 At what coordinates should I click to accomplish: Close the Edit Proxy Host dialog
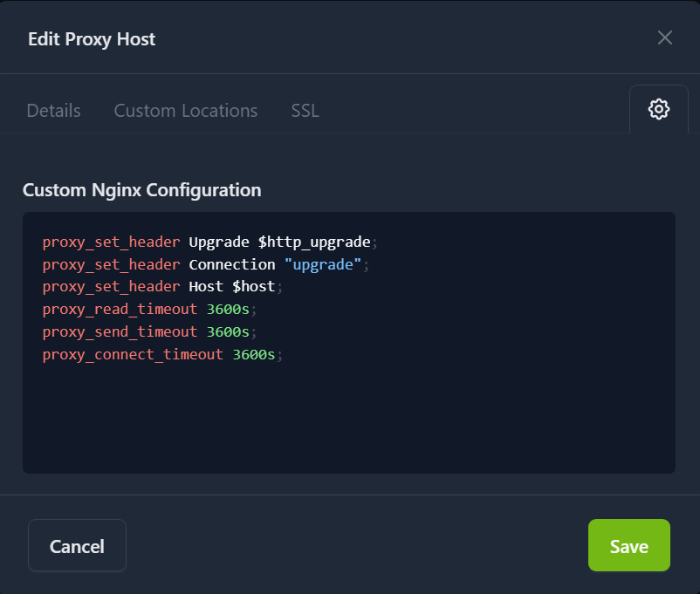point(664,38)
